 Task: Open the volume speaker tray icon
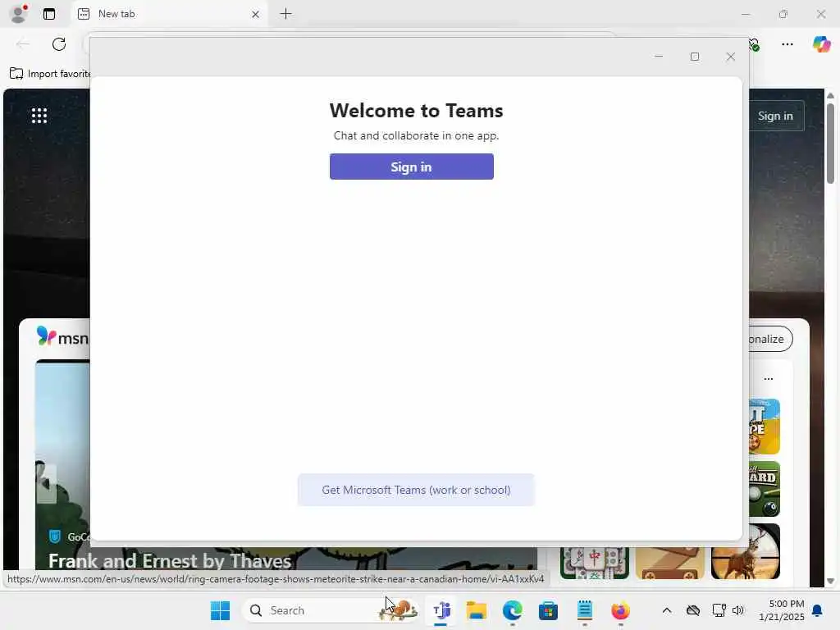pyautogui.click(x=738, y=610)
